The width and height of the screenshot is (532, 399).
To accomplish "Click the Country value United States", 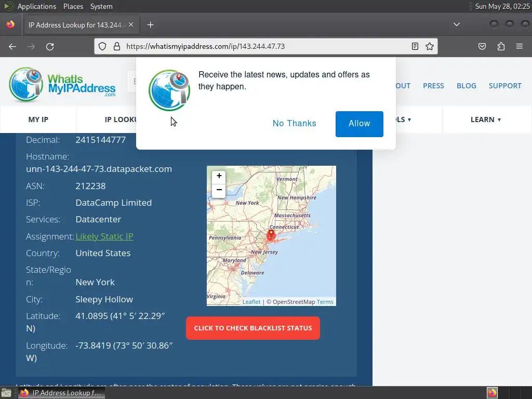I will tap(103, 253).
